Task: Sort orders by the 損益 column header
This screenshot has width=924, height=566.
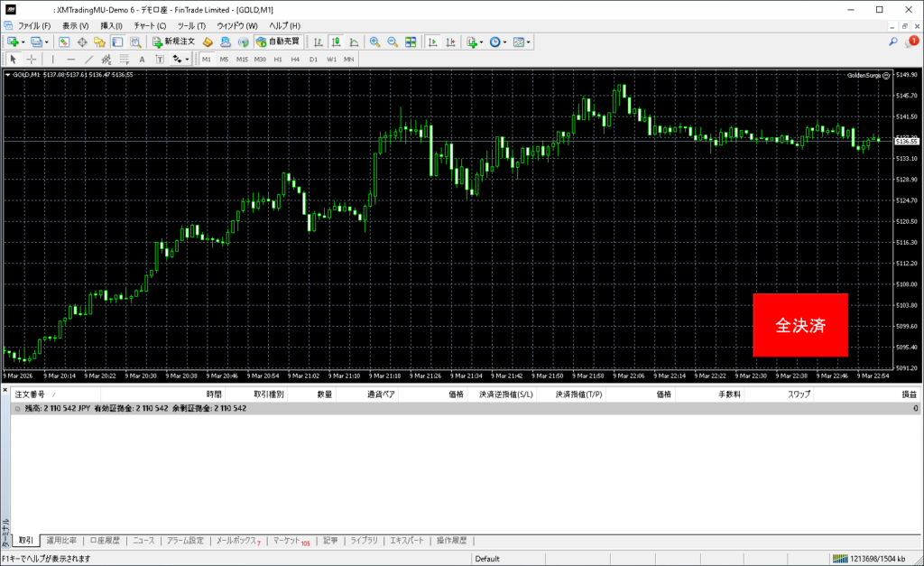Action: pyautogui.click(x=910, y=394)
